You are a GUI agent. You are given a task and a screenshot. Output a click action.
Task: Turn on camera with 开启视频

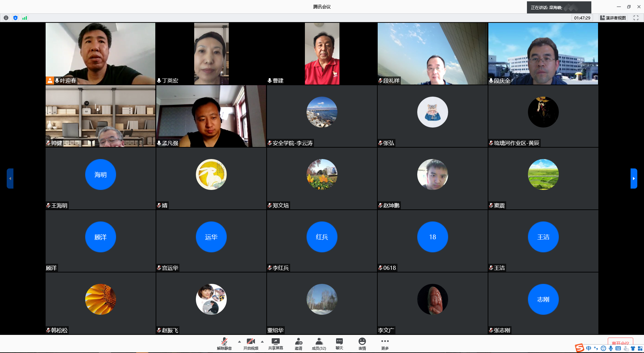(x=251, y=343)
